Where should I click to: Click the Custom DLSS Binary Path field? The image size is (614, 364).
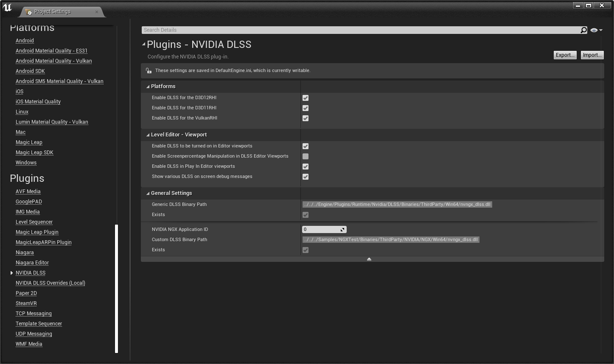tap(391, 240)
